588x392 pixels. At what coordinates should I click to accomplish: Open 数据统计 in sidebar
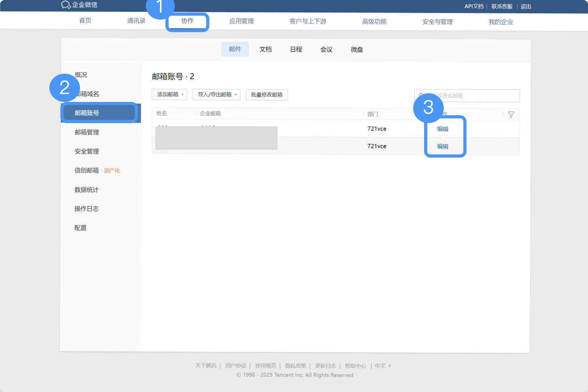(x=87, y=190)
